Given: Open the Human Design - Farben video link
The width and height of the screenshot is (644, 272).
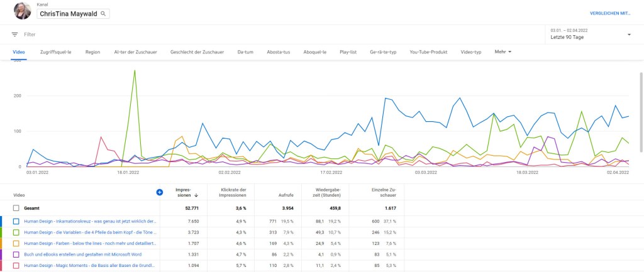Looking at the screenshot, I should 90,244.
